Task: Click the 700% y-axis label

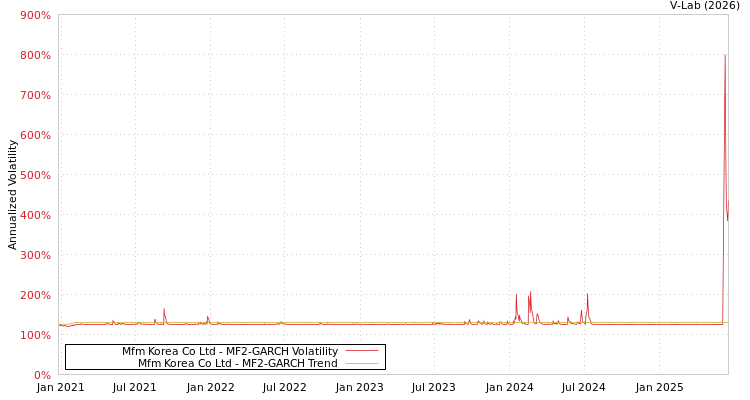Action: pyautogui.click(x=35, y=95)
